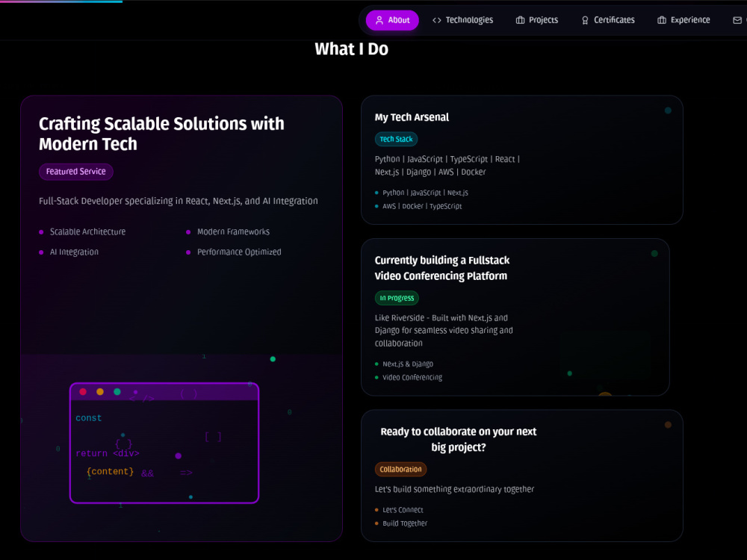Click the envelope icon in the navbar
The height and width of the screenshot is (560, 747).
[737, 20]
